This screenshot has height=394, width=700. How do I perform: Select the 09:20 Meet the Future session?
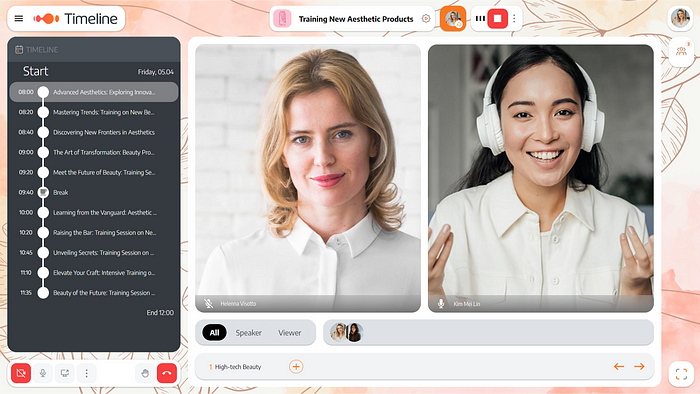tap(94, 172)
